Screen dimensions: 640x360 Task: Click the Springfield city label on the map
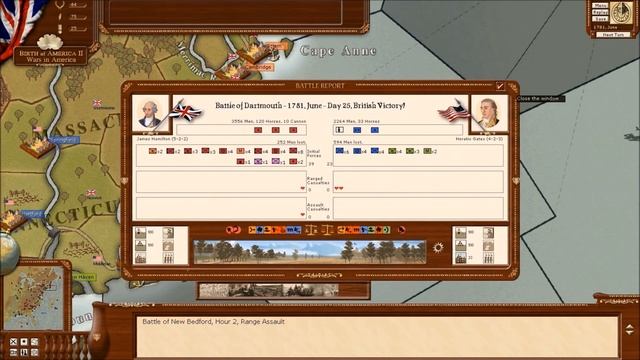click(x=64, y=140)
